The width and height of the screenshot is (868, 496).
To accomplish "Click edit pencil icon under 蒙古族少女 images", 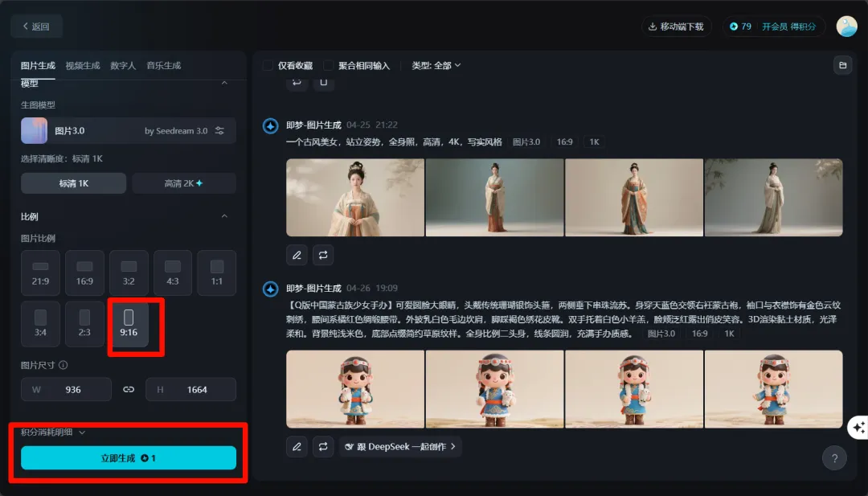I will click(x=297, y=447).
